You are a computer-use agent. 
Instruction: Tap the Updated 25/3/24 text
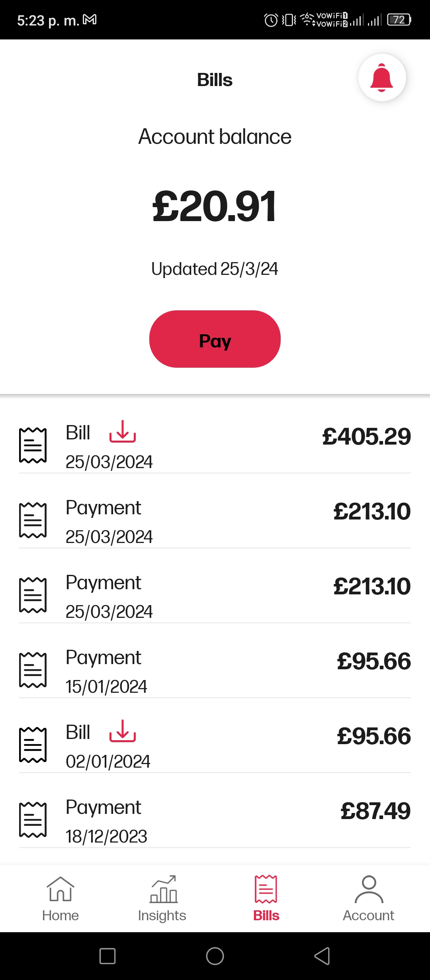pyautogui.click(x=215, y=269)
